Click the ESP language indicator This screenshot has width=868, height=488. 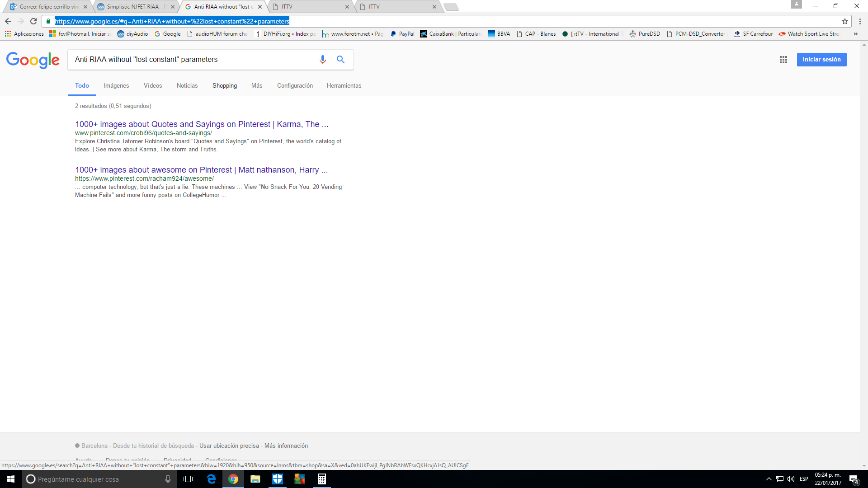point(804,479)
